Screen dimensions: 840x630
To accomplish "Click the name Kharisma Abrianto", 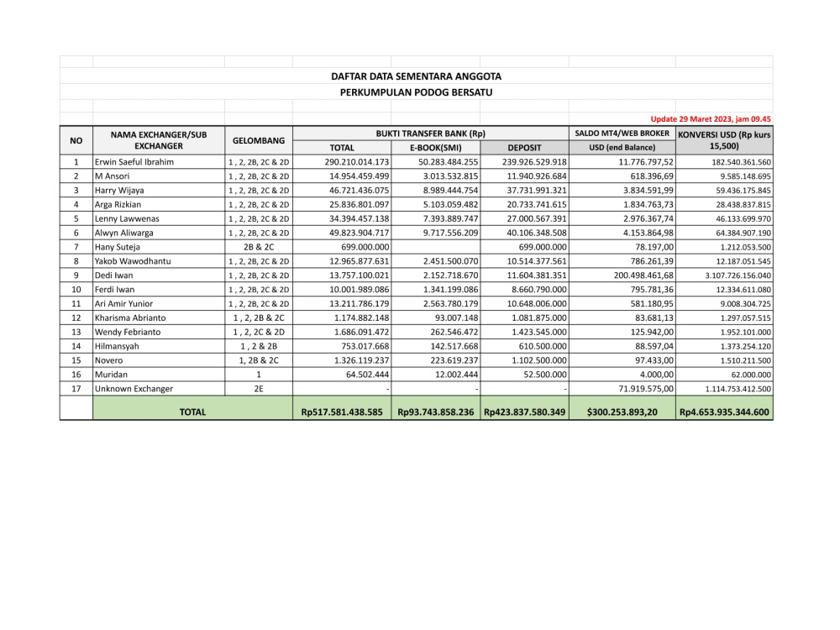I will click(x=130, y=318).
